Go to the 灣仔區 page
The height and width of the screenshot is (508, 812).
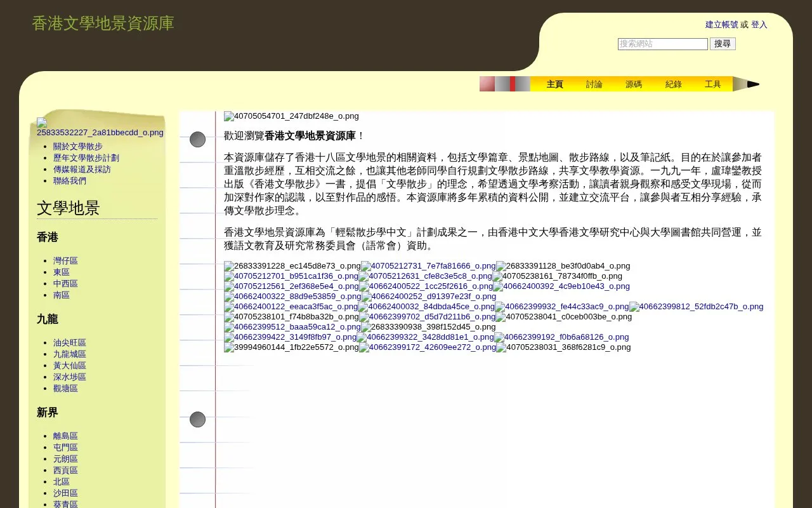tap(65, 261)
